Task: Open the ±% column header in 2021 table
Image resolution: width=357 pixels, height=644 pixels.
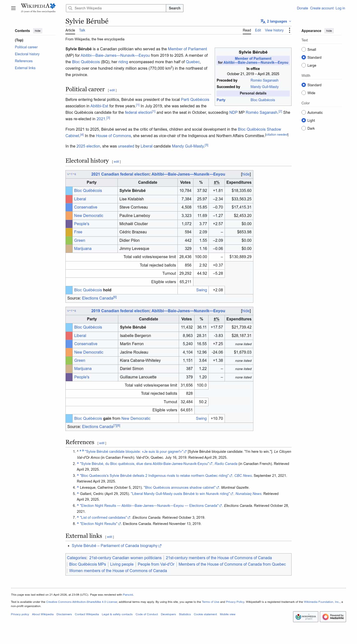Action: pyautogui.click(x=216, y=183)
